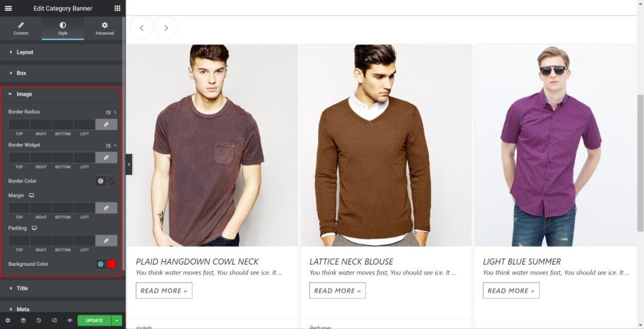Open the red Background Color swatch
The width and height of the screenshot is (644, 329).
[112, 264]
